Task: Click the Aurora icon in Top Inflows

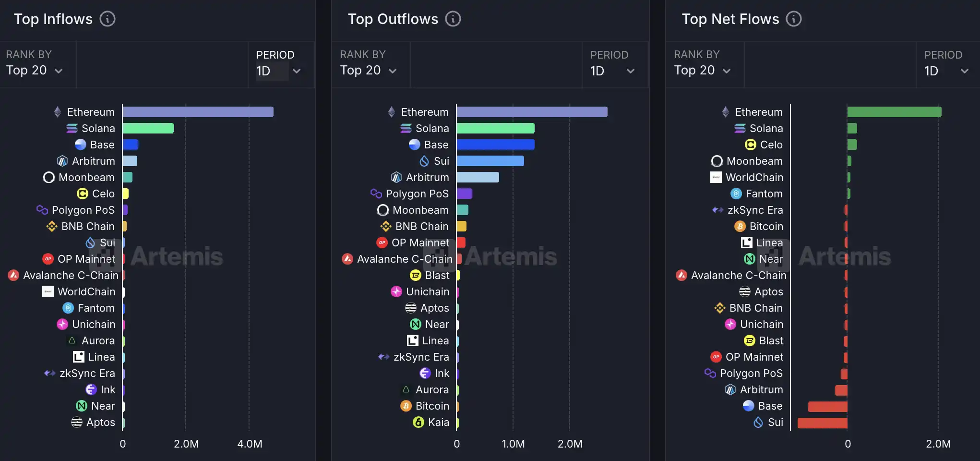Action: point(72,340)
